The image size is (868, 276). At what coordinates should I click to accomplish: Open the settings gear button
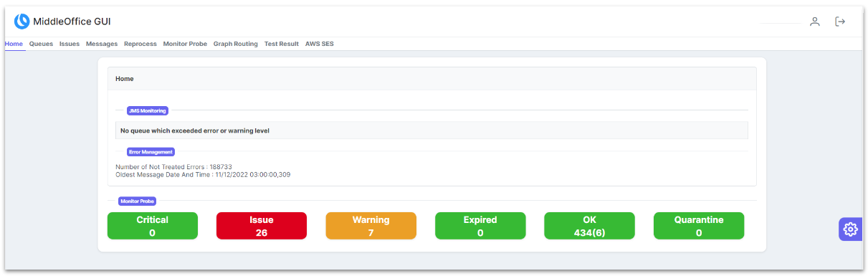coord(851,229)
